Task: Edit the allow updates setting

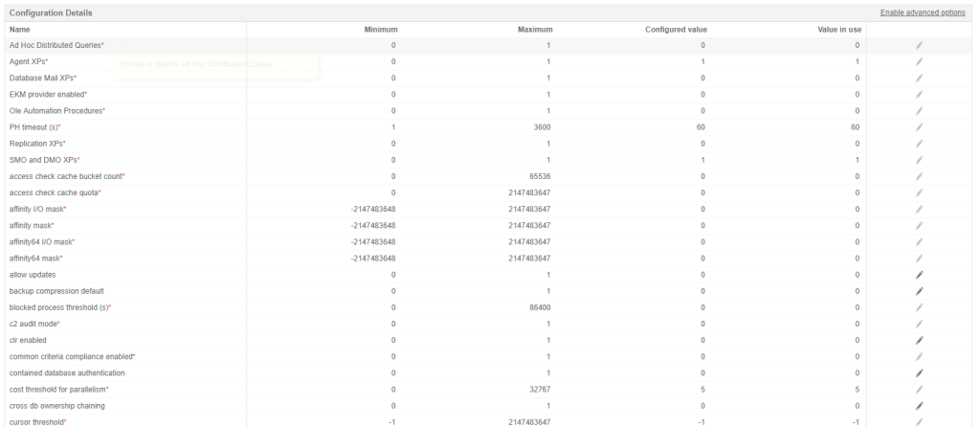Action: click(919, 275)
